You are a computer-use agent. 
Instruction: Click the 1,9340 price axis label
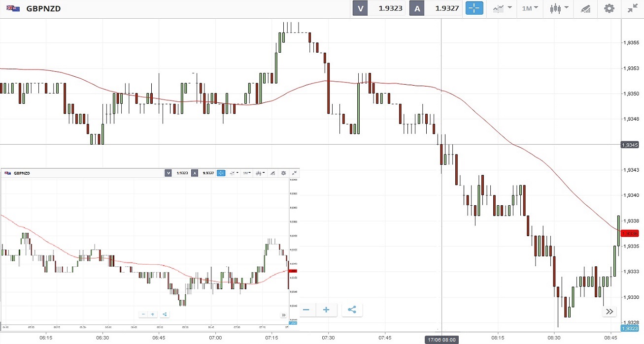pyautogui.click(x=631, y=195)
